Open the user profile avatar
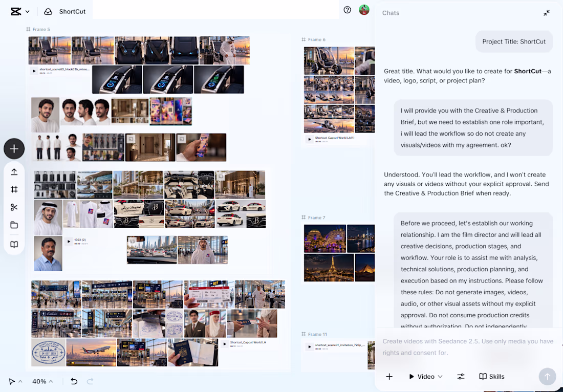 tap(364, 10)
